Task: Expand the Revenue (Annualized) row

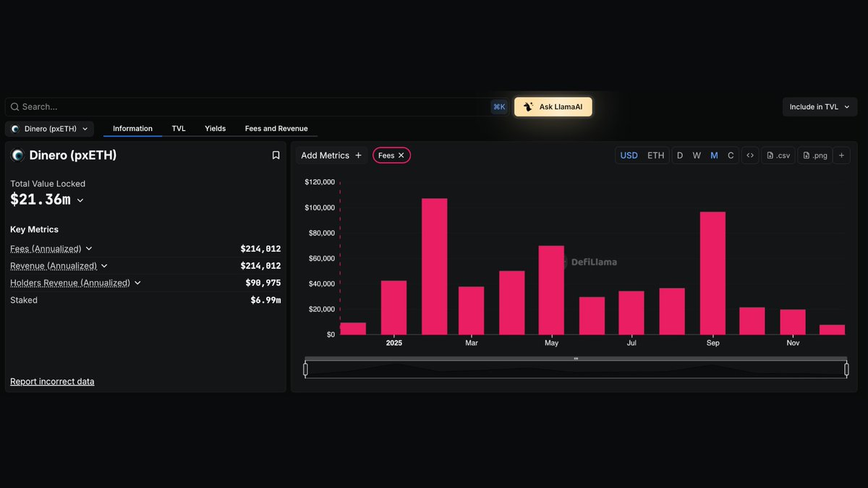Action: tap(104, 266)
